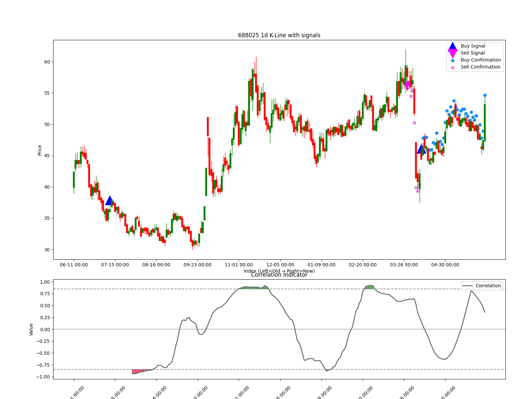
Task: Click the price axis tick '30'
Action: [x=47, y=250]
